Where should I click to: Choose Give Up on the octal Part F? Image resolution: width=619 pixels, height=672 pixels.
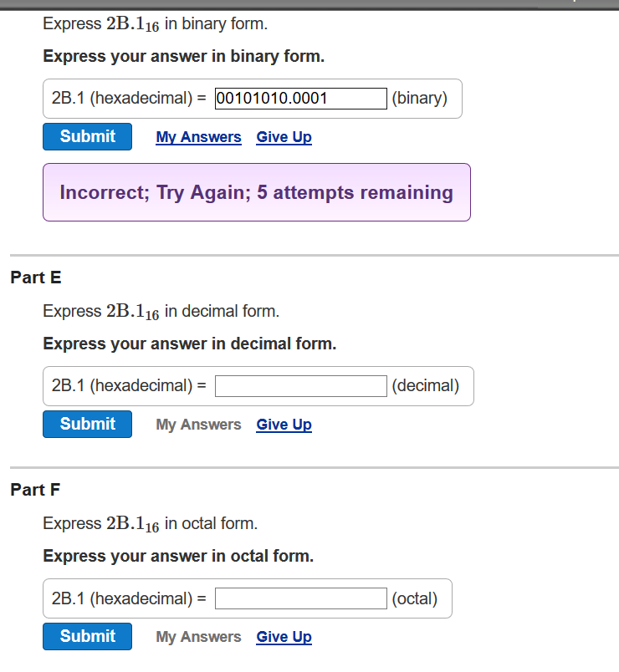pyautogui.click(x=284, y=636)
